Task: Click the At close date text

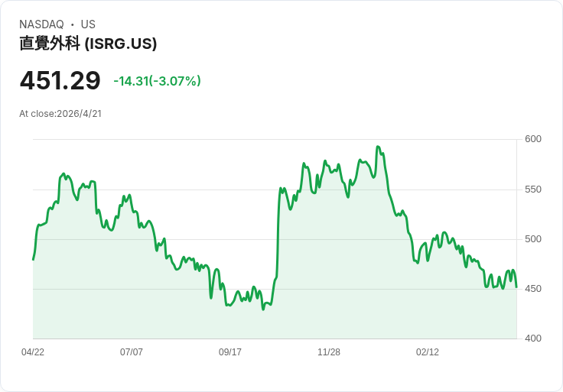Action: click(60, 114)
